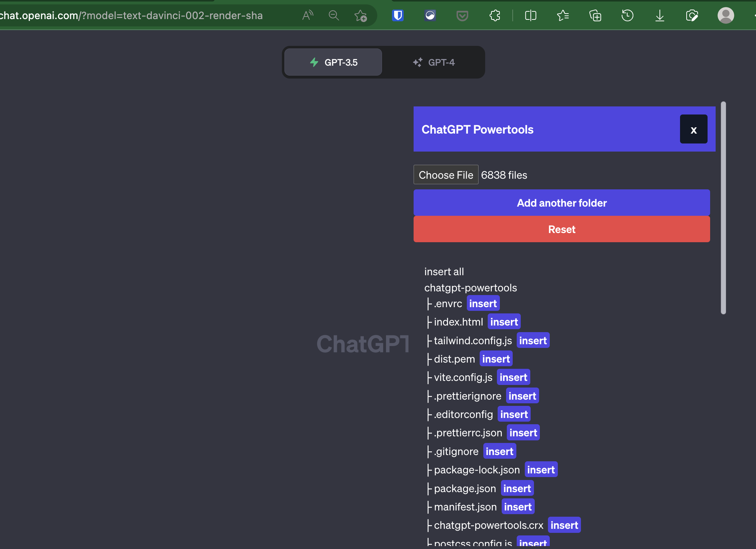
Task: Click the insert all link
Action: [x=444, y=272]
